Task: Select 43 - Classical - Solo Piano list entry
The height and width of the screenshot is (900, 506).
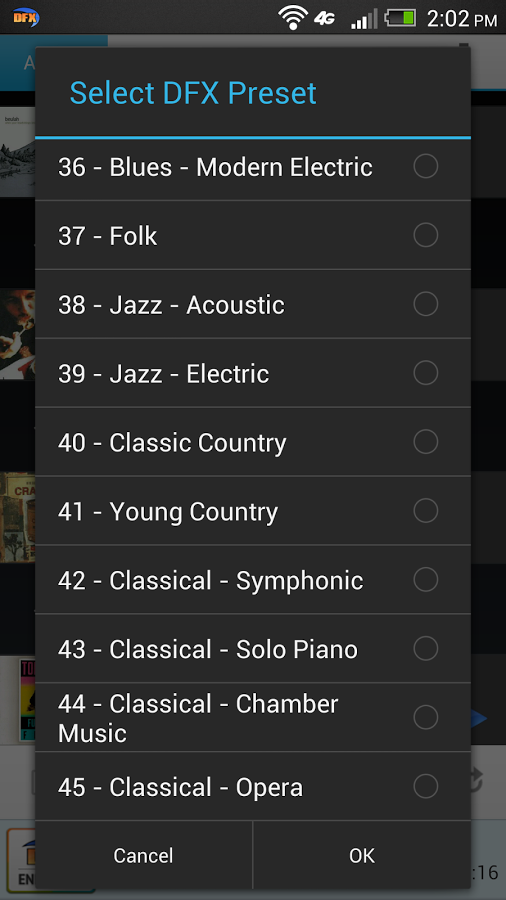Action: click(x=252, y=649)
